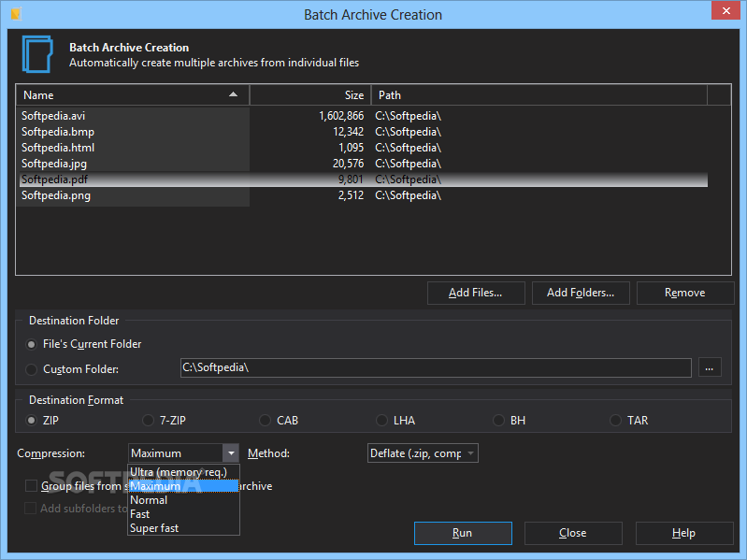The height and width of the screenshot is (560, 747).
Task: Choose TAR destination format
Action: (615, 421)
